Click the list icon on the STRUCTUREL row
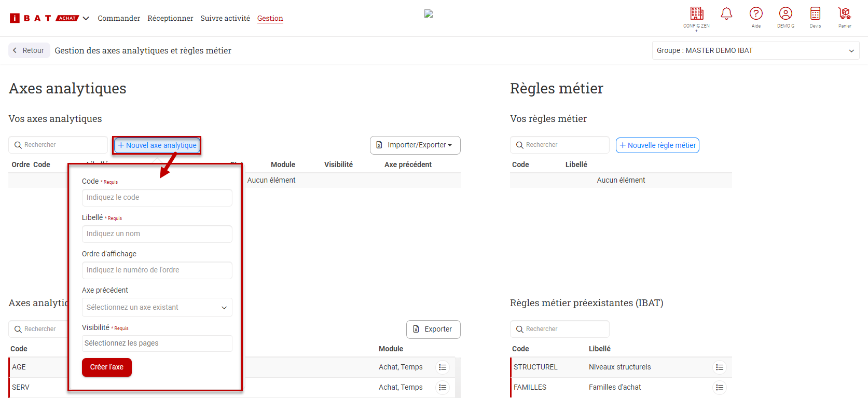The image size is (868, 398). point(719,367)
